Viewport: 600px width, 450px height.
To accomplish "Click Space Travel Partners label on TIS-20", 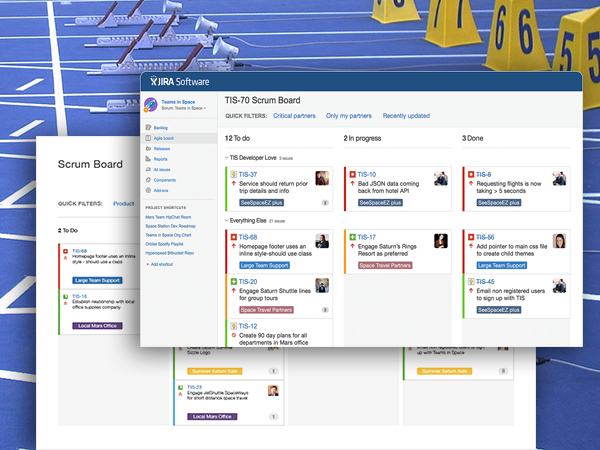I will [x=266, y=310].
